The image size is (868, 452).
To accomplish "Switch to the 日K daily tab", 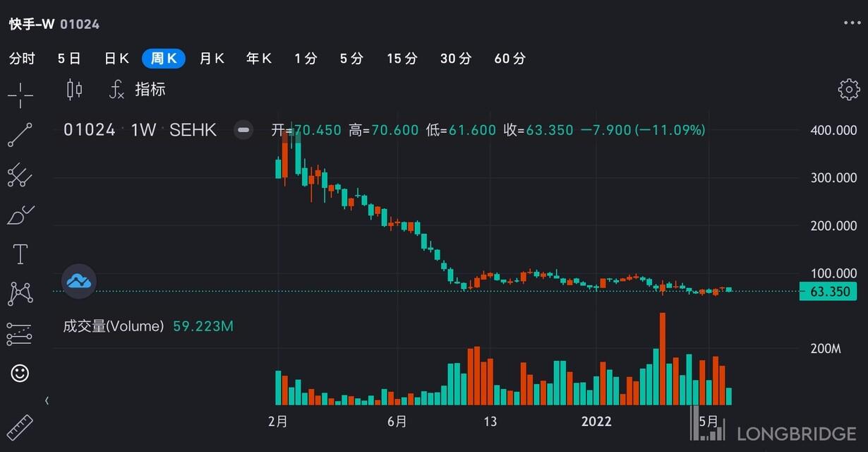I will coord(116,59).
